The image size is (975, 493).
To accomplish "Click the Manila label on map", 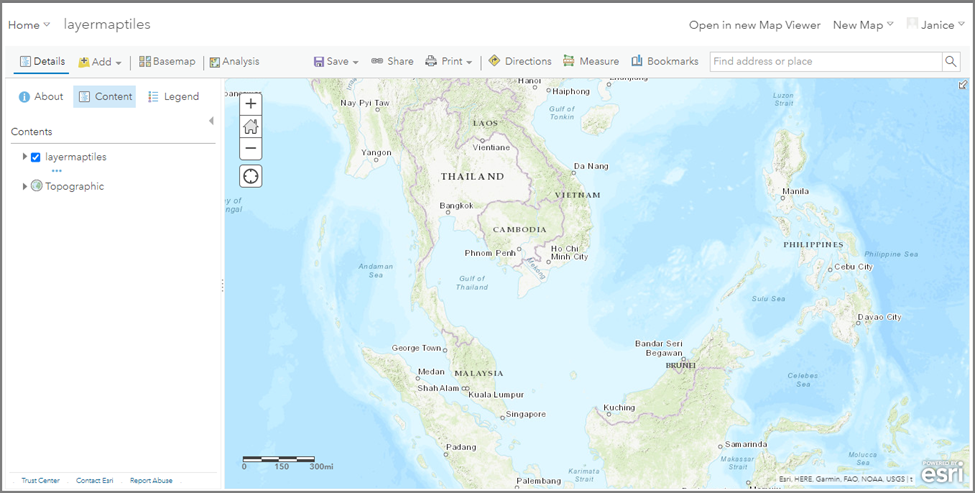I will (796, 191).
